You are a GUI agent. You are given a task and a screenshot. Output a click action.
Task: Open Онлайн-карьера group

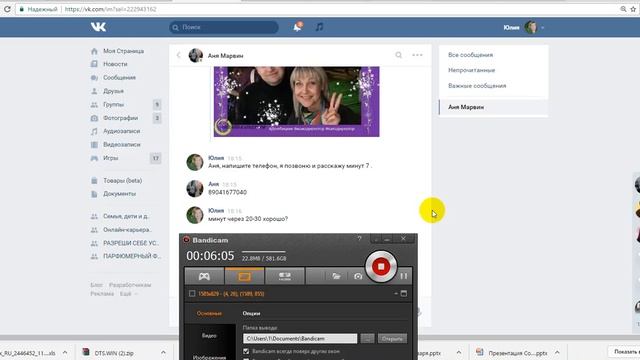tap(127, 230)
